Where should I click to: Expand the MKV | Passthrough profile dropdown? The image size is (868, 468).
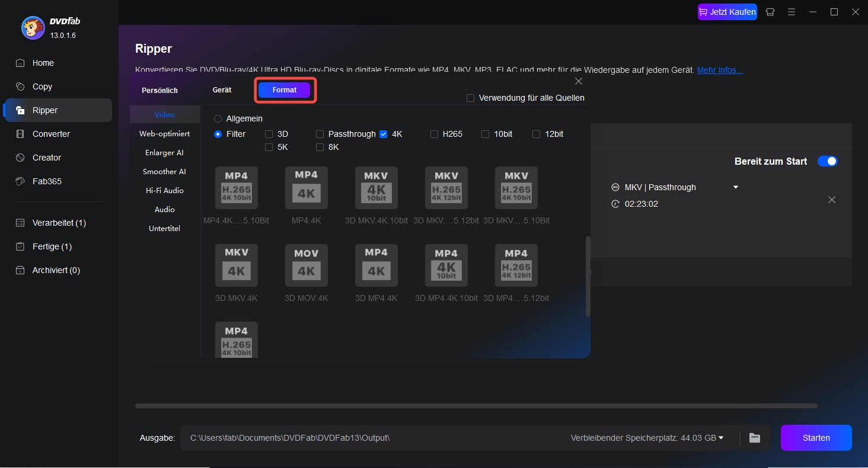736,187
